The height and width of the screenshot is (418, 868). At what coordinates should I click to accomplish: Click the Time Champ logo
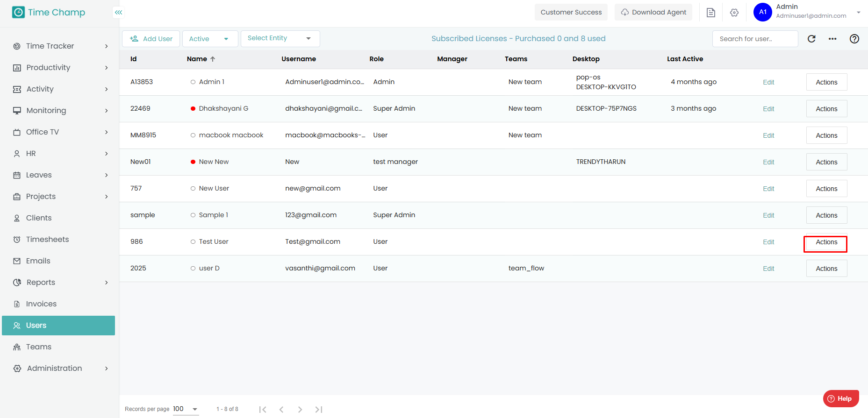click(49, 13)
